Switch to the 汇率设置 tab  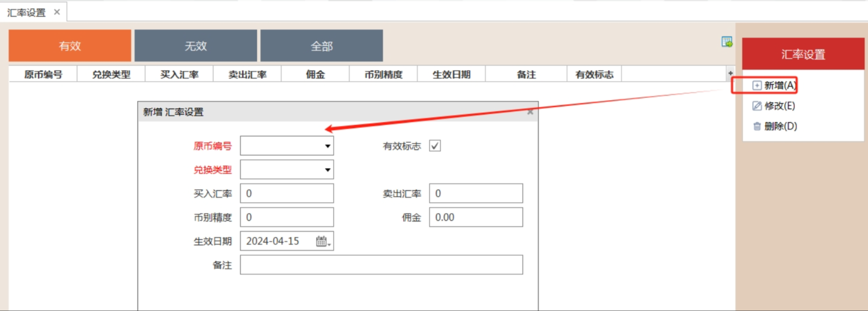coord(26,13)
